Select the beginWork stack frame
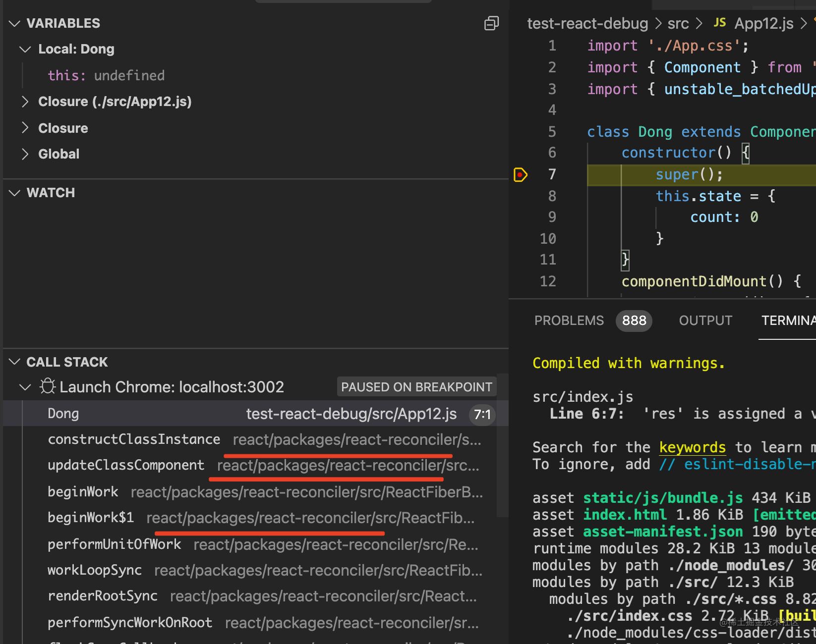The height and width of the screenshot is (644, 816). 83,492
